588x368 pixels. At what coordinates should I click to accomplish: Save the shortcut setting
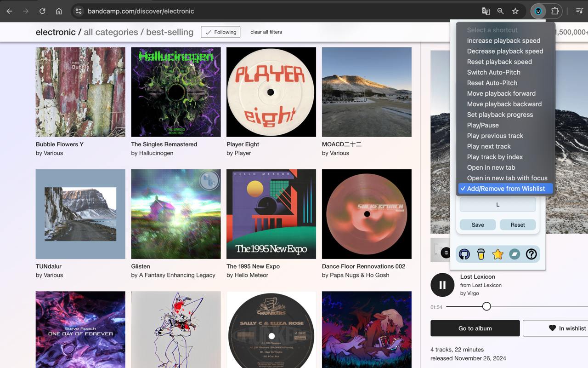(x=478, y=224)
